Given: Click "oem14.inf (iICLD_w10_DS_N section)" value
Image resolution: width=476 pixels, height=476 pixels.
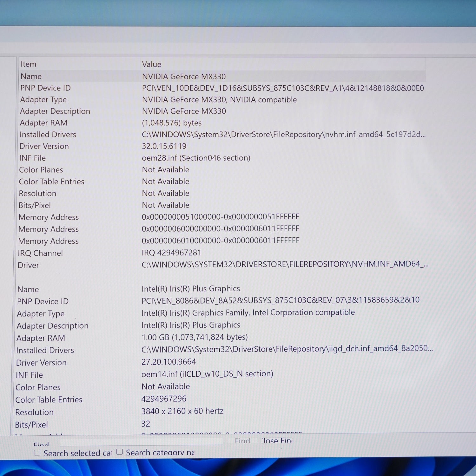Looking at the screenshot, I should tap(207, 374).
